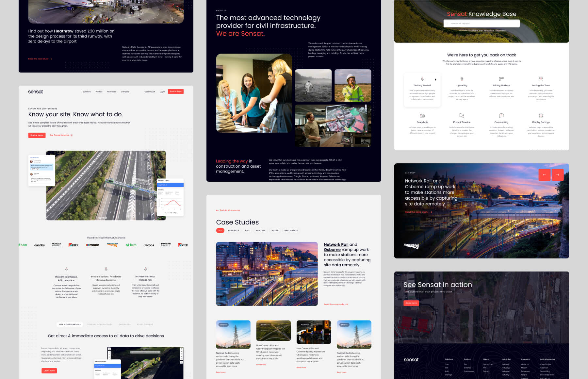Click the Commenting speech bubble icon
Screen dimensions: 588x379
[501, 116]
